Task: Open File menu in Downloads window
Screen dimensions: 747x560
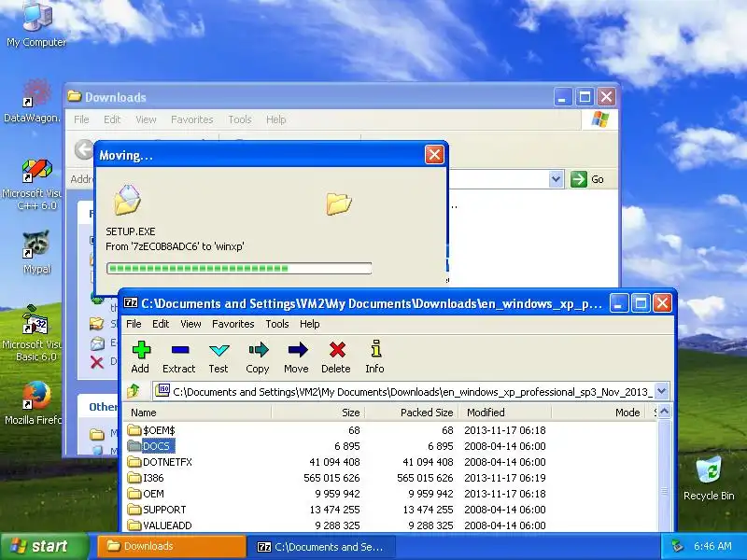Action: pos(81,119)
